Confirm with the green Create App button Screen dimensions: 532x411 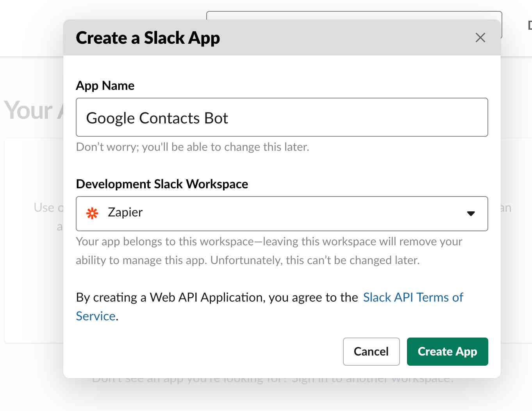coord(447,352)
